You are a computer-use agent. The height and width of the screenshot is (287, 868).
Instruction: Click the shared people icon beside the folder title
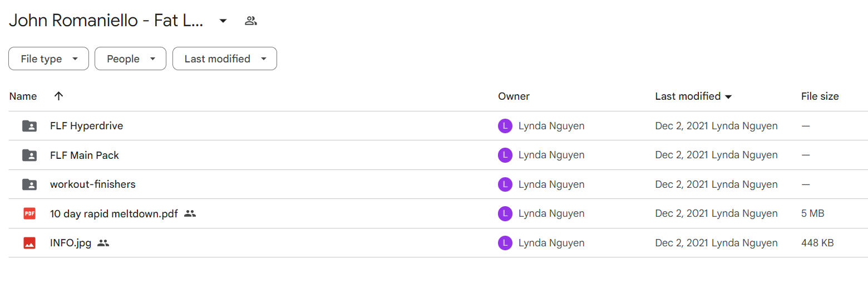click(x=251, y=21)
